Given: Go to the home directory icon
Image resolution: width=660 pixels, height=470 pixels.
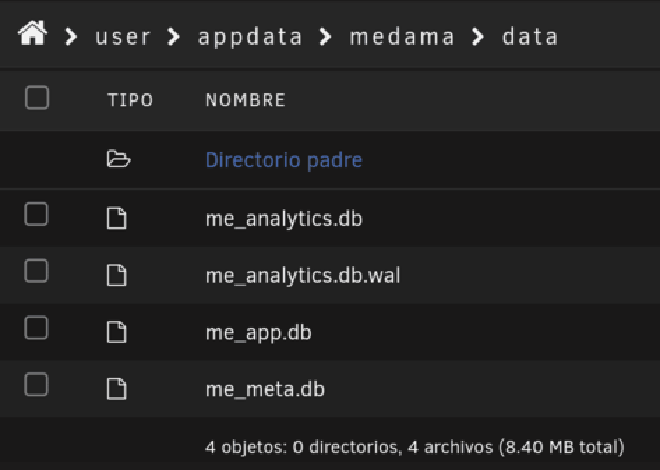Looking at the screenshot, I should [x=32, y=33].
